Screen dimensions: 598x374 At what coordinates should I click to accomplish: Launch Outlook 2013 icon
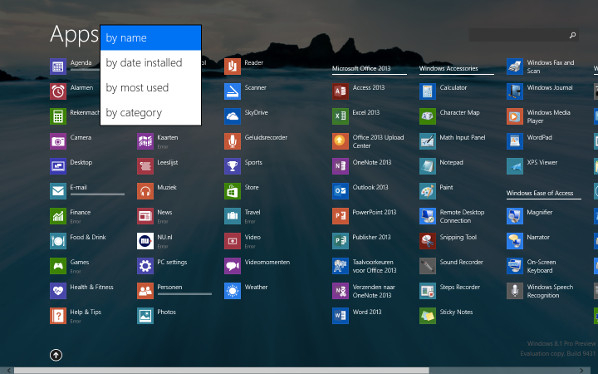[340, 191]
